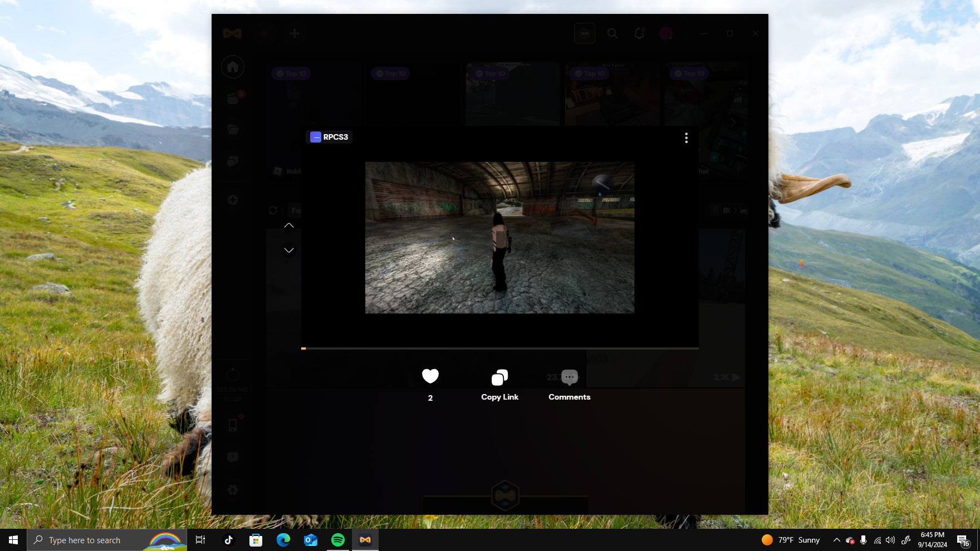Screen dimensions: 980x551
Task: Open the Action Center notifications
Action: tap(964, 540)
